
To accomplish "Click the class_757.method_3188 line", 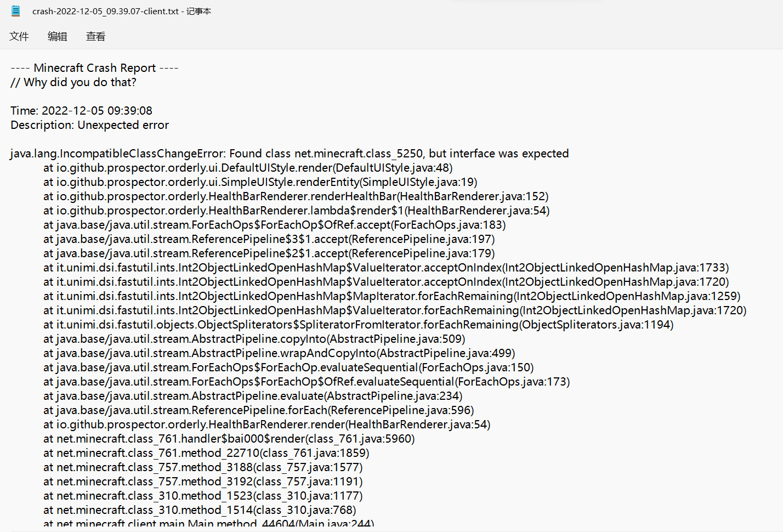I will click(203, 467).
